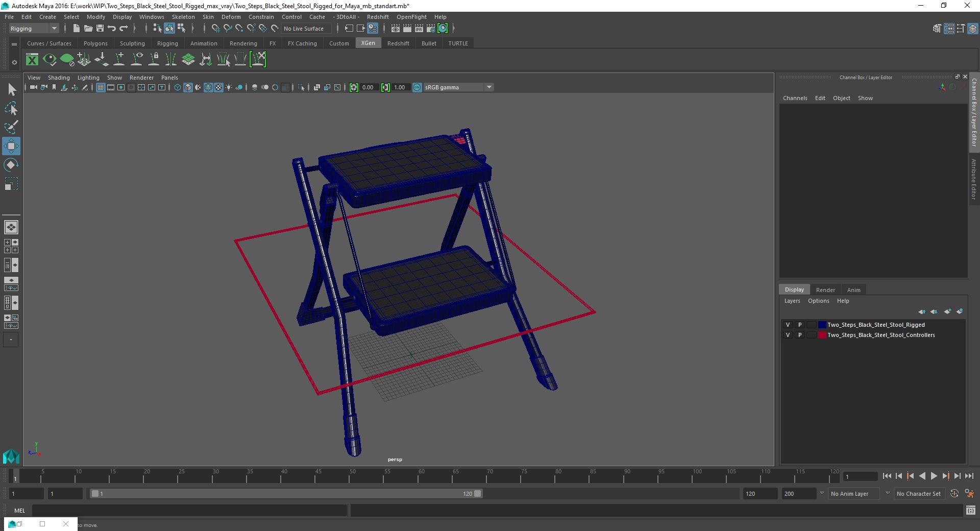
Task: Toggle visibility of Two_Steps_Black_Steel_Stool_Controllers layer
Action: (788, 335)
